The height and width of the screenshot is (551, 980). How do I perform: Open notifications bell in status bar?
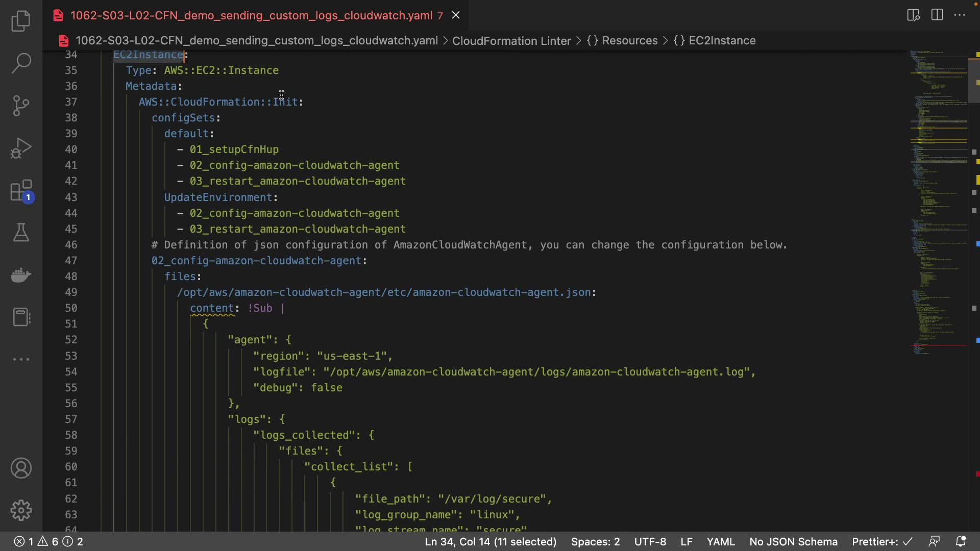pyautogui.click(x=960, y=541)
